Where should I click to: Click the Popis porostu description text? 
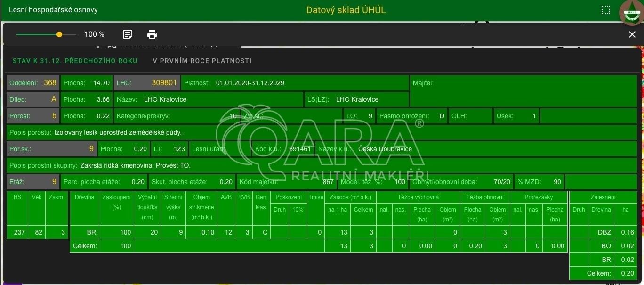pos(118,132)
